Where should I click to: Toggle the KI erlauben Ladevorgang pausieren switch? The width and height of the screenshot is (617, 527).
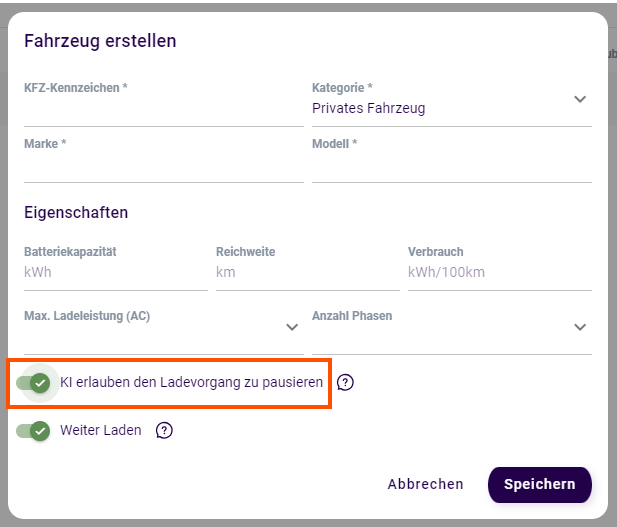(33, 383)
